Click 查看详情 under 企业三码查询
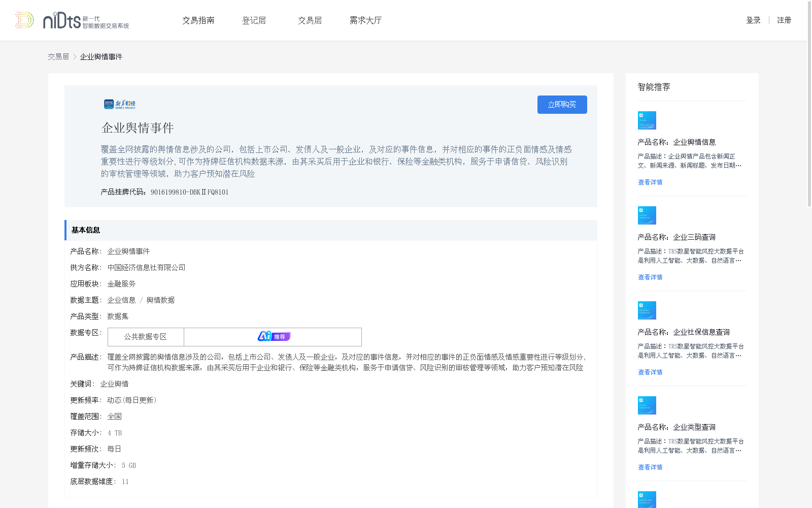This screenshot has height=508, width=812. tap(650, 277)
